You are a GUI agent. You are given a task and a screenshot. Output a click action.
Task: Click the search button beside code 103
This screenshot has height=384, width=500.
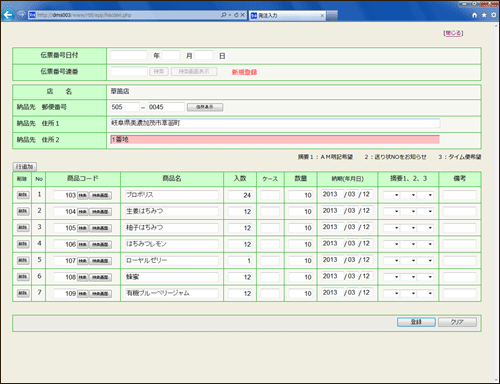tap(82, 195)
